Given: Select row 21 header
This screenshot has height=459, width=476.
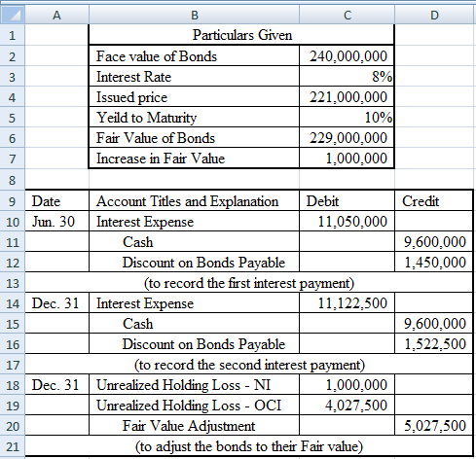Looking at the screenshot, I should tap(13, 446).
